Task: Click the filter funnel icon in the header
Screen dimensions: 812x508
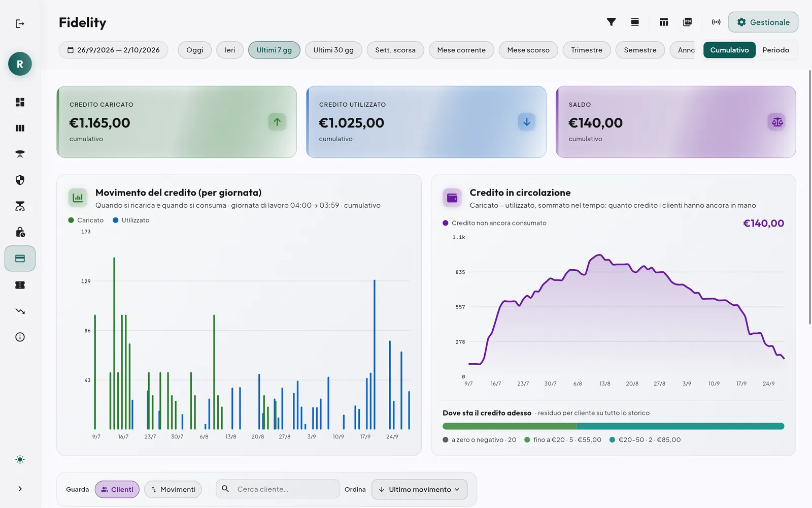Action: tap(611, 22)
